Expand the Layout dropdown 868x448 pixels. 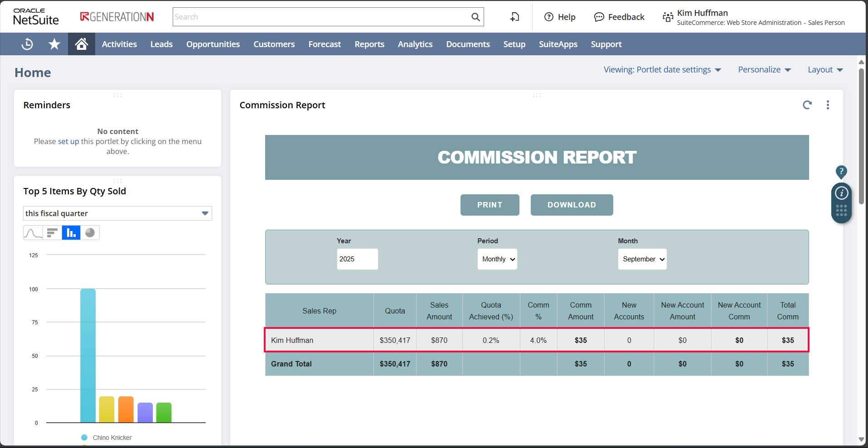coord(825,70)
